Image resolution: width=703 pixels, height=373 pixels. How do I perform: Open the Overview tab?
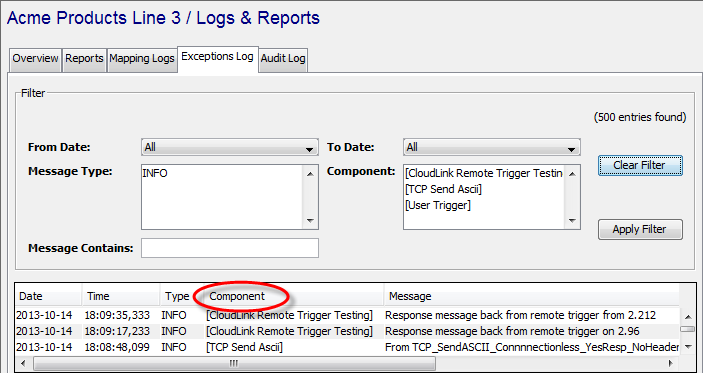pyautogui.click(x=35, y=59)
